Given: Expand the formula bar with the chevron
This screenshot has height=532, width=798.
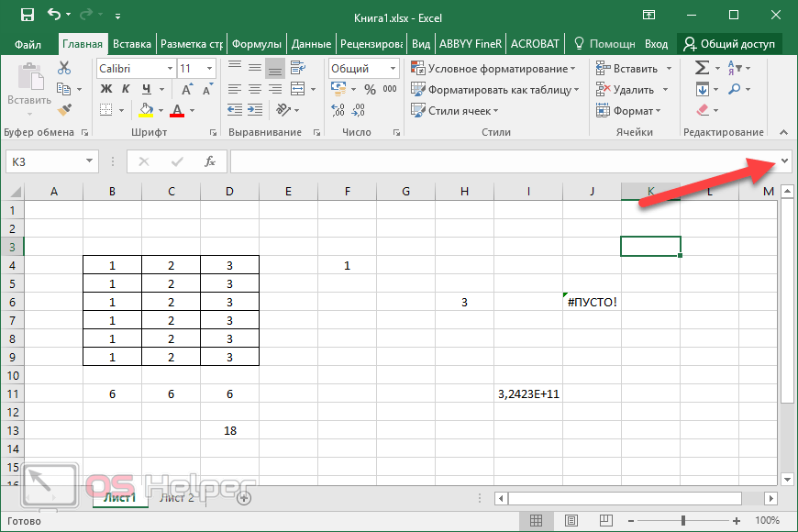Looking at the screenshot, I should tap(785, 161).
